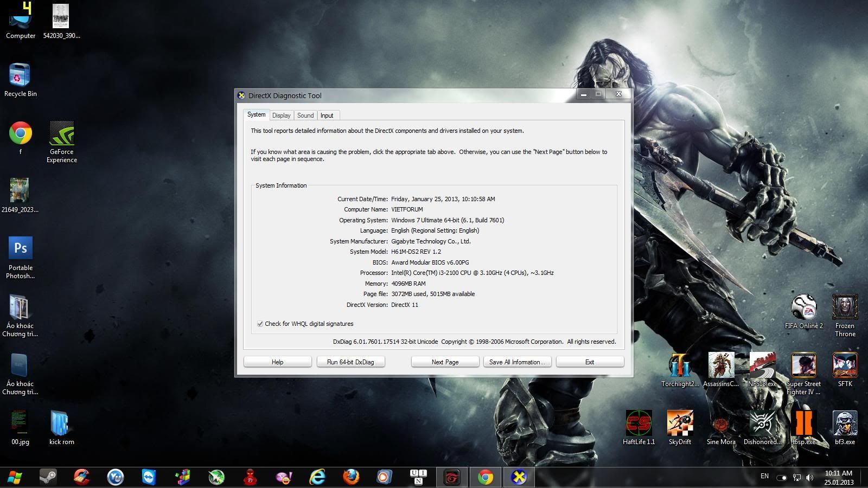Open Garena taskbar icon
Viewport: 868px width, 488px height.
click(452, 477)
